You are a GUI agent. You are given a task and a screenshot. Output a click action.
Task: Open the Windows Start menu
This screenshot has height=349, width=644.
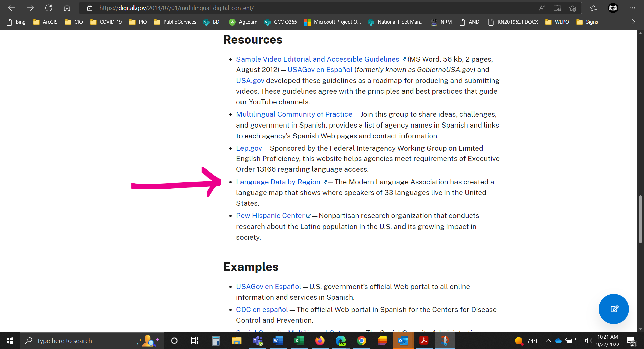tap(10, 341)
